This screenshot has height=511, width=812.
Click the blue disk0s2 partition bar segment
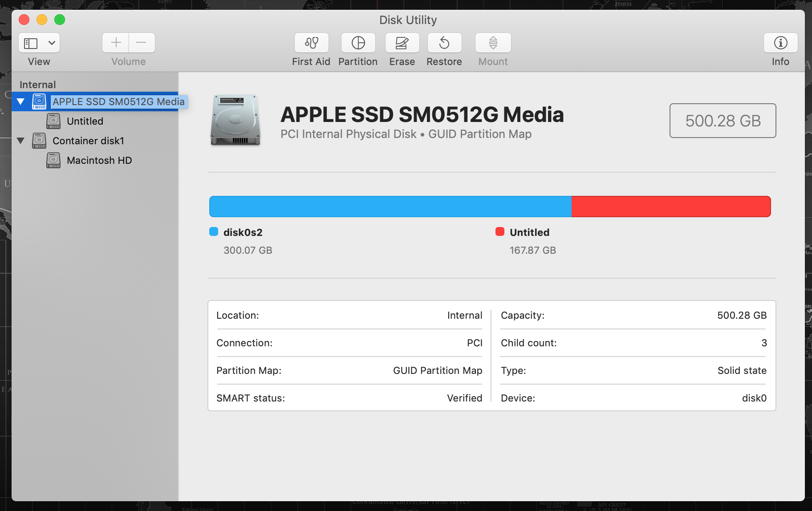click(390, 207)
